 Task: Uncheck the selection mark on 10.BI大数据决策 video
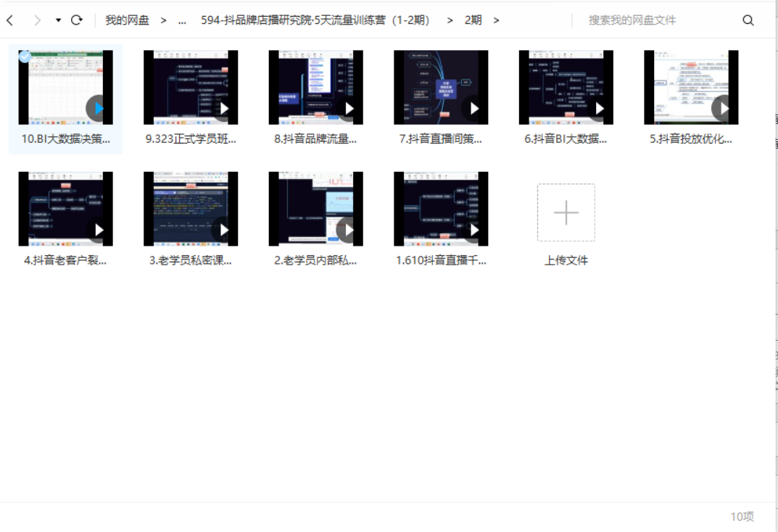(25, 57)
